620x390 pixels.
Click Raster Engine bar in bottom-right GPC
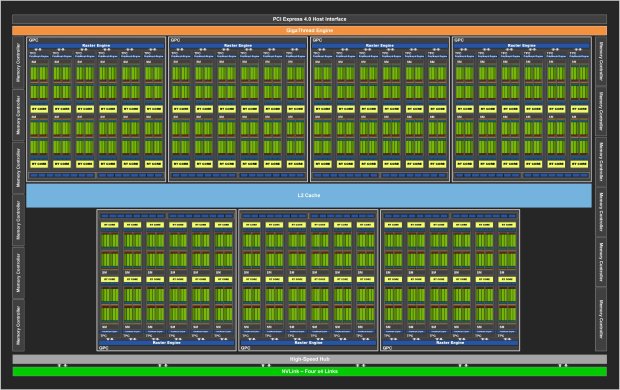[450, 343]
